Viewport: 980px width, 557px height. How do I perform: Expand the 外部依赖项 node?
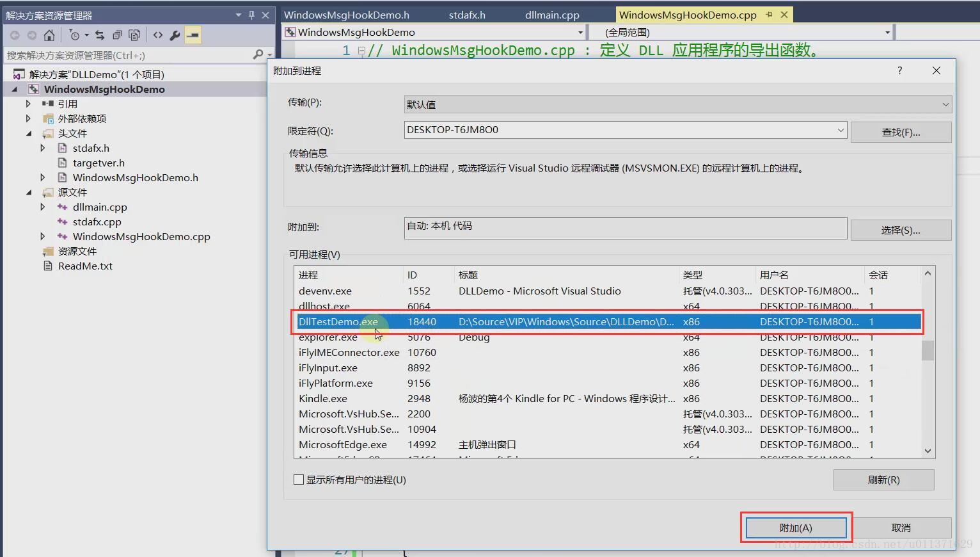[28, 118]
